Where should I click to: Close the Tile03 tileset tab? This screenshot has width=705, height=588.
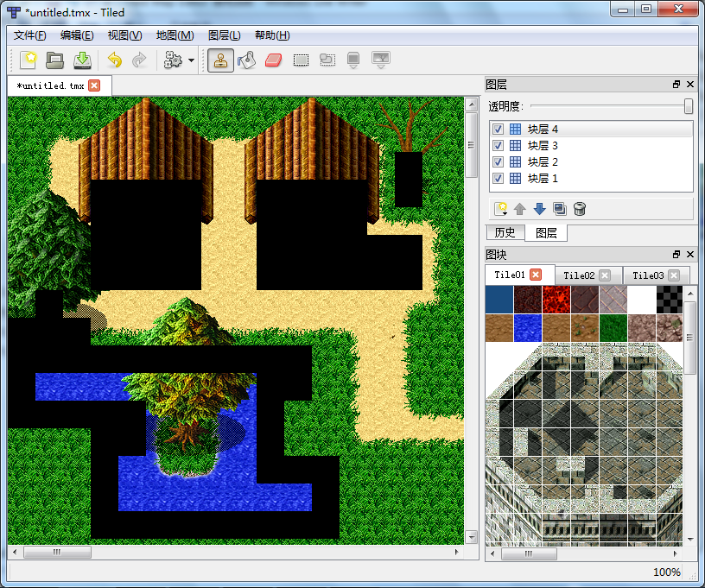(674, 275)
